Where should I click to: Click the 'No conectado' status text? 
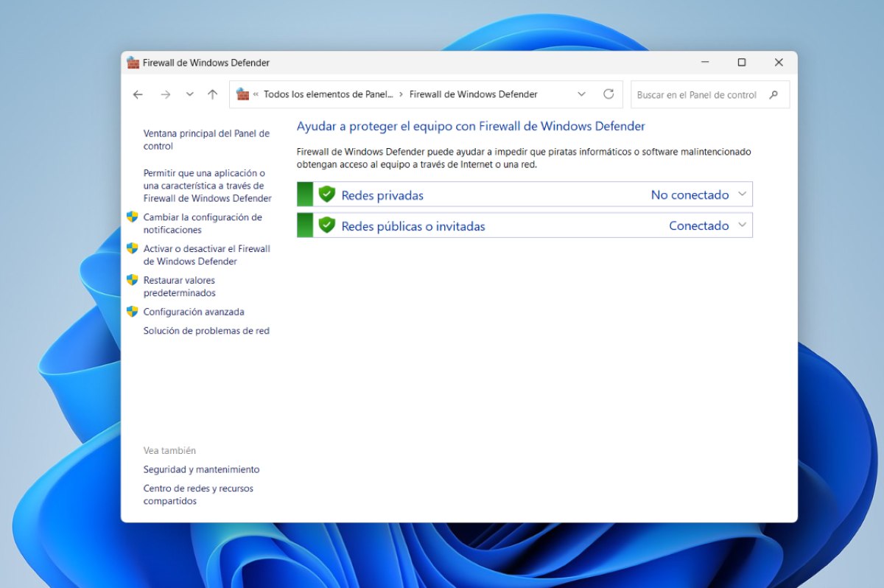coord(690,195)
